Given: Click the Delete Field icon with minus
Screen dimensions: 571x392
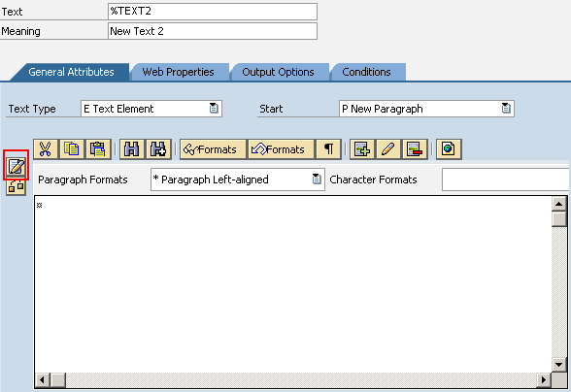Looking at the screenshot, I should (x=415, y=149).
